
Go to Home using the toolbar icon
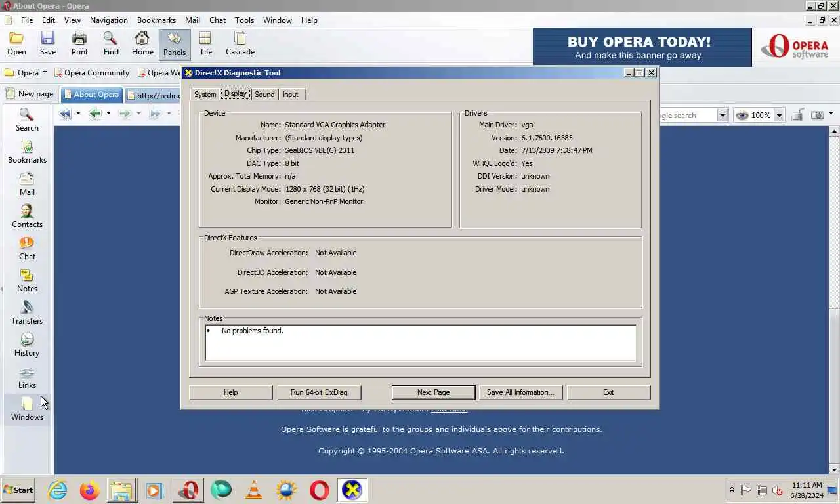142,44
